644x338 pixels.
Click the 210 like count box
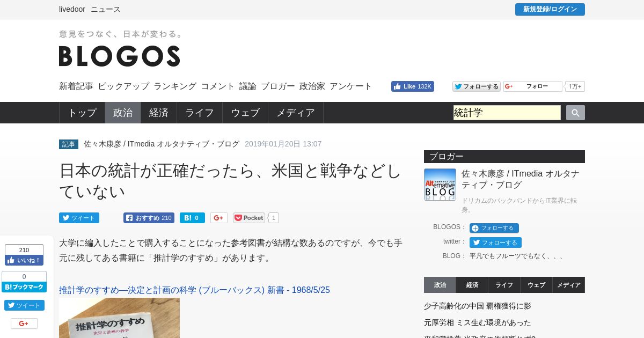pos(24,249)
